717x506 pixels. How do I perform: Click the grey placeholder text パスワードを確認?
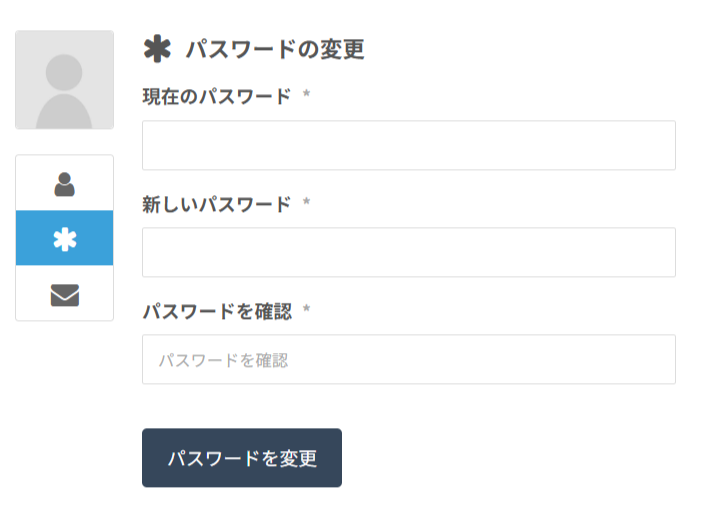click(x=224, y=360)
